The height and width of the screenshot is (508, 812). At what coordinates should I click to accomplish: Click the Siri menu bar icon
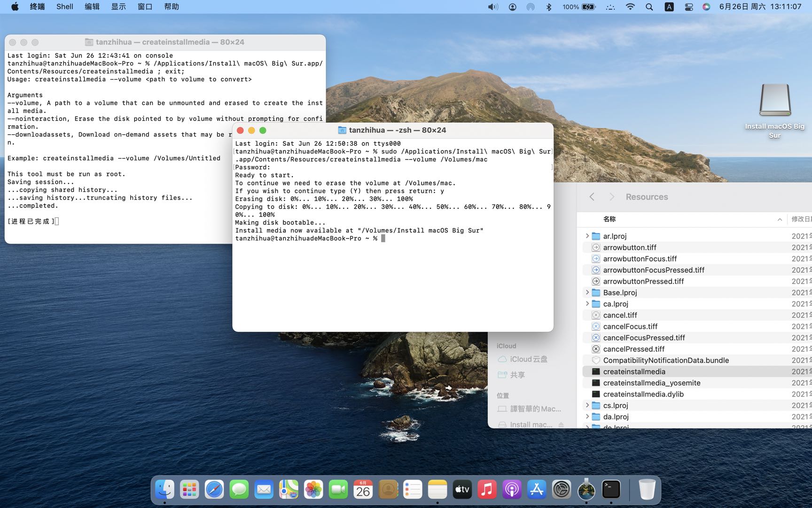[x=706, y=7]
